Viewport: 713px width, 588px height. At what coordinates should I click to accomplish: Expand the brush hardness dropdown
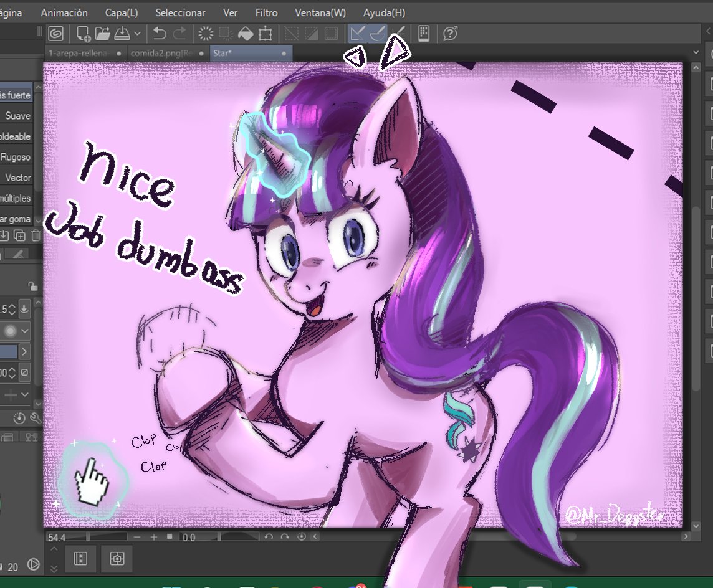[x=24, y=331]
